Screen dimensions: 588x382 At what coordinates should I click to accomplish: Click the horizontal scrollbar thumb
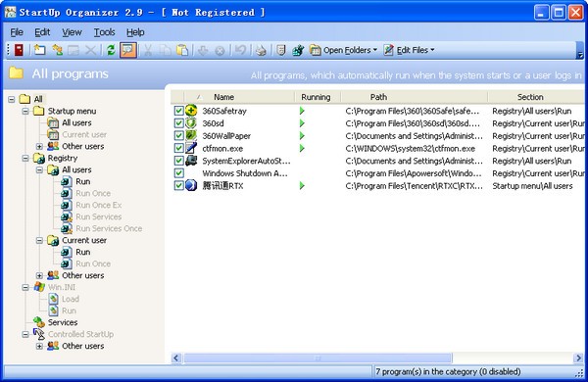pos(318,358)
